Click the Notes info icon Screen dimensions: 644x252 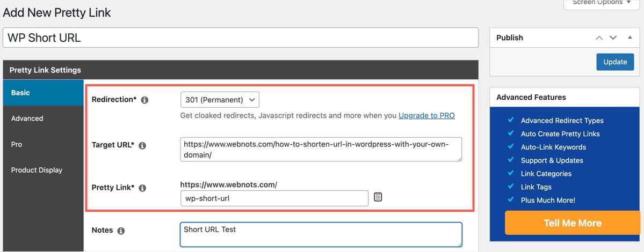pyautogui.click(x=121, y=231)
